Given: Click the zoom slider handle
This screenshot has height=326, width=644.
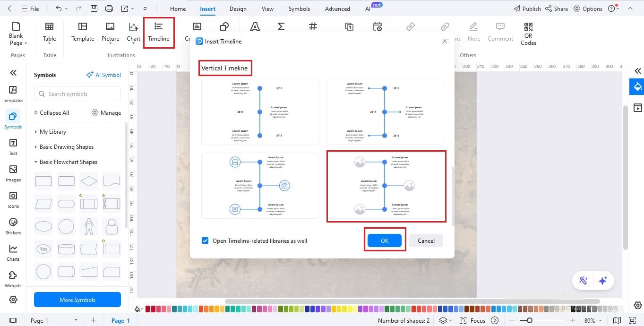Looking at the screenshot, I should (x=530, y=320).
